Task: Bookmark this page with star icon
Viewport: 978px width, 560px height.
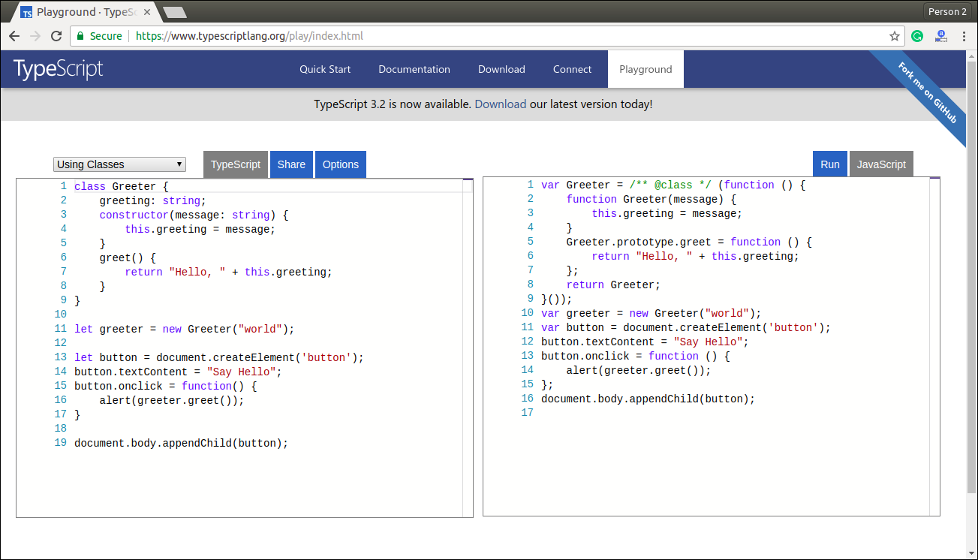Action: [895, 36]
